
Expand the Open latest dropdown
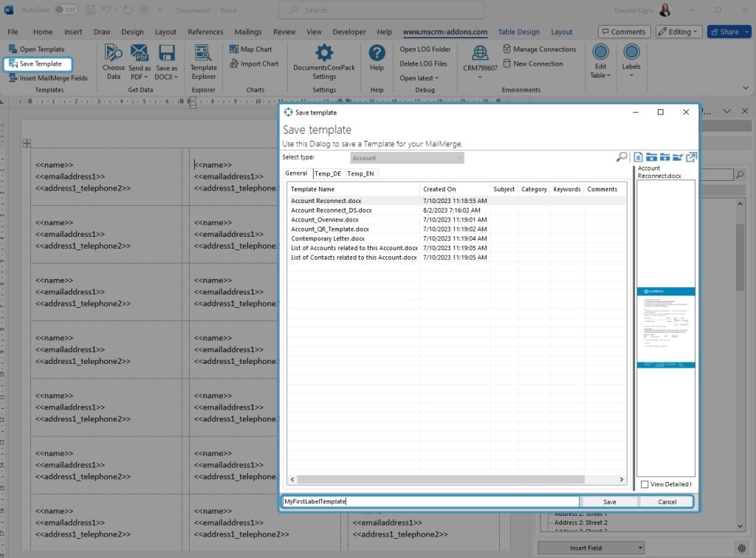[419, 78]
